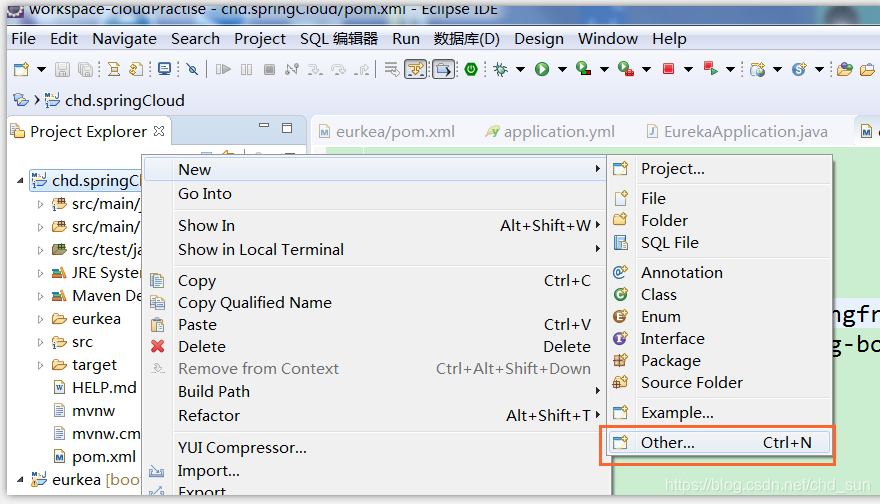
Task: Click the Open Console monitor toolbar icon
Action: (164, 69)
